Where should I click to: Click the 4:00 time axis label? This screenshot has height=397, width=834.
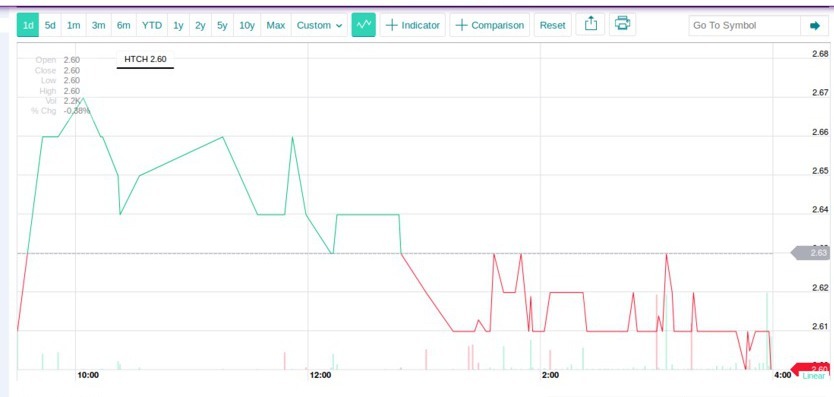tap(782, 375)
